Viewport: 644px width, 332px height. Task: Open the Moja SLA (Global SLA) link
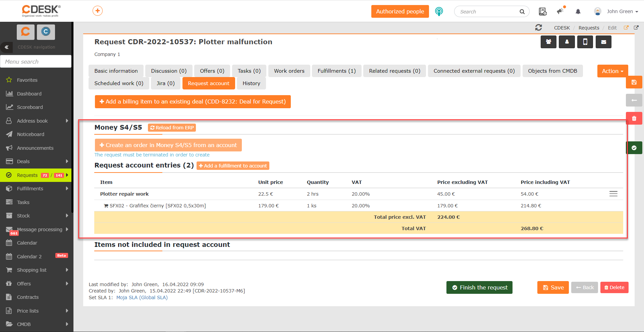tap(142, 297)
